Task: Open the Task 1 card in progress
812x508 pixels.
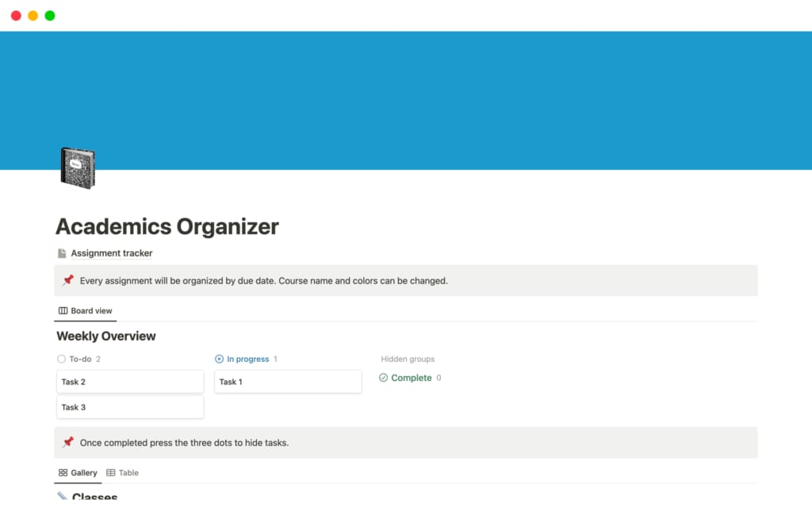Action: 288,382
